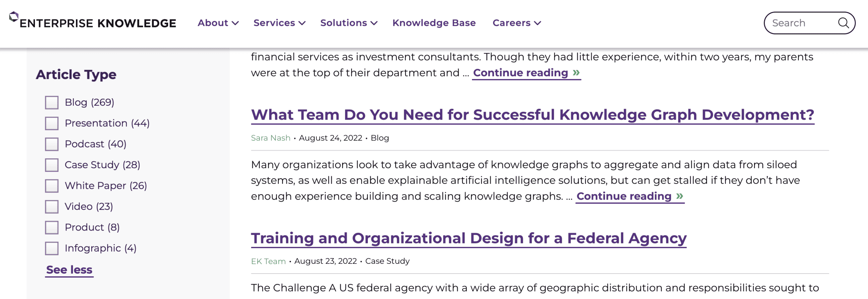Toggle the White Paper checkbox
This screenshot has height=299, width=868.
(x=52, y=186)
